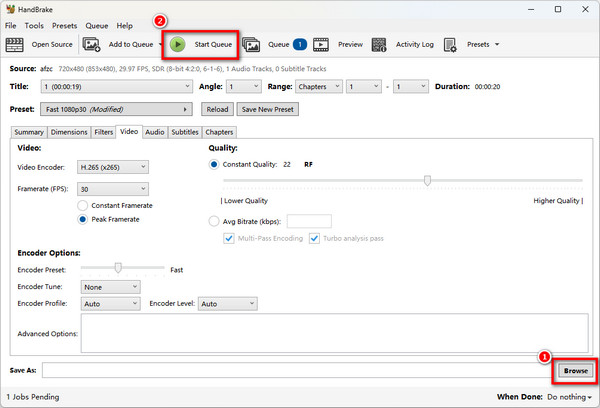Viewport: 600px width, 408px height.
Task: Click the HandBrake app logo in title bar
Action: (11, 9)
